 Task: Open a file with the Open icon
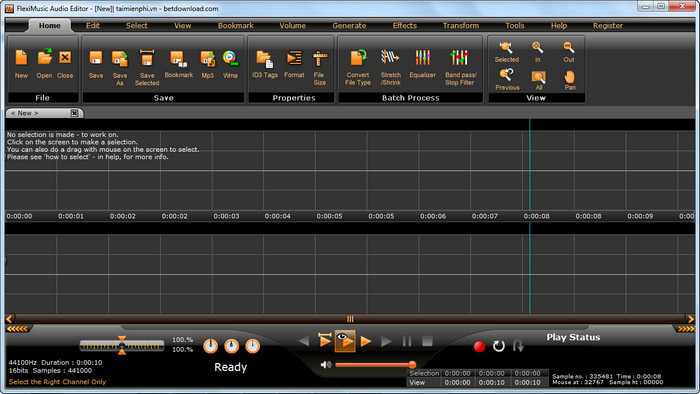pyautogui.click(x=44, y=57)
